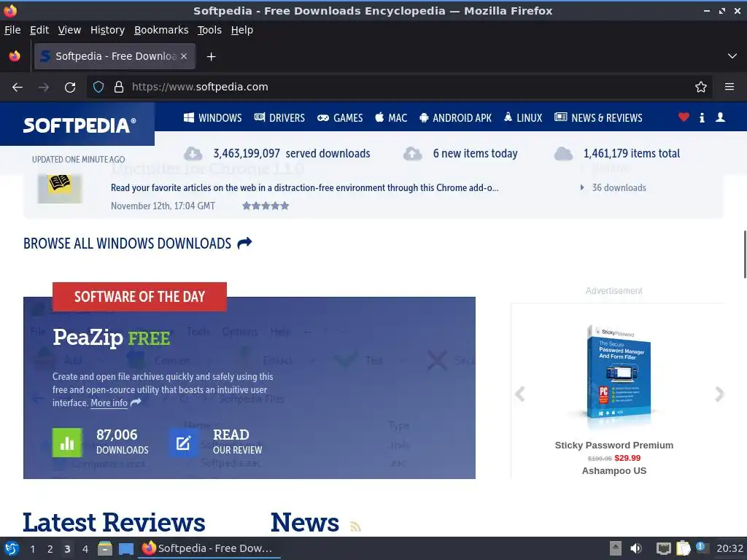Screen dimensions: 747x560
Task: Click the Software of the Day banner
Action: (139, 297)
